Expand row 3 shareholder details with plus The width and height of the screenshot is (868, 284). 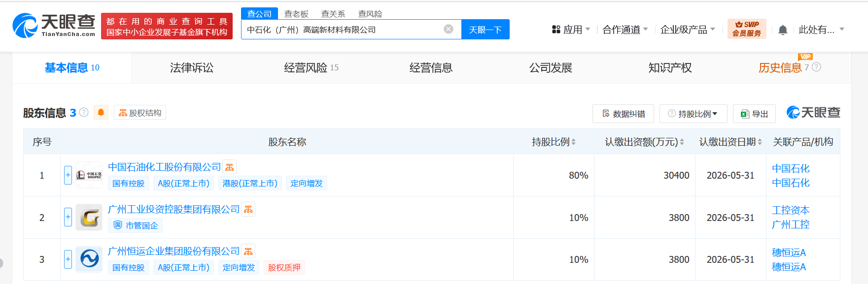[x=68, y=259]
